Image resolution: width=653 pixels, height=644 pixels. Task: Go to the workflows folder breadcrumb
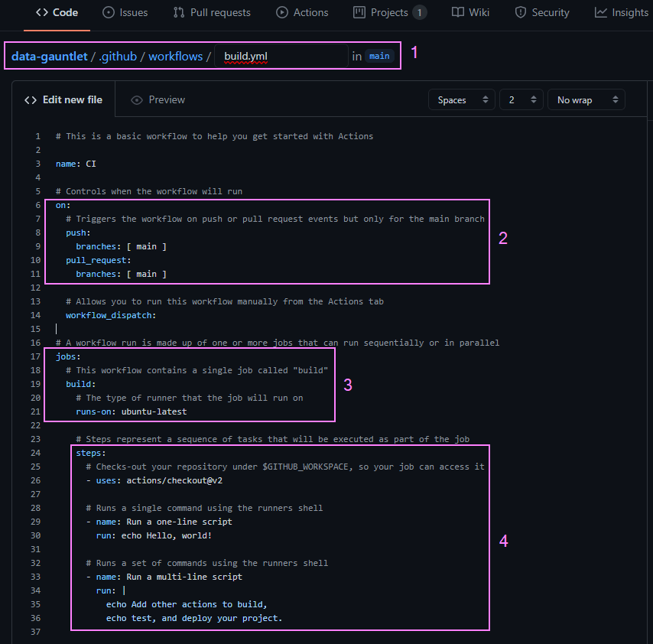pos(175,57)
